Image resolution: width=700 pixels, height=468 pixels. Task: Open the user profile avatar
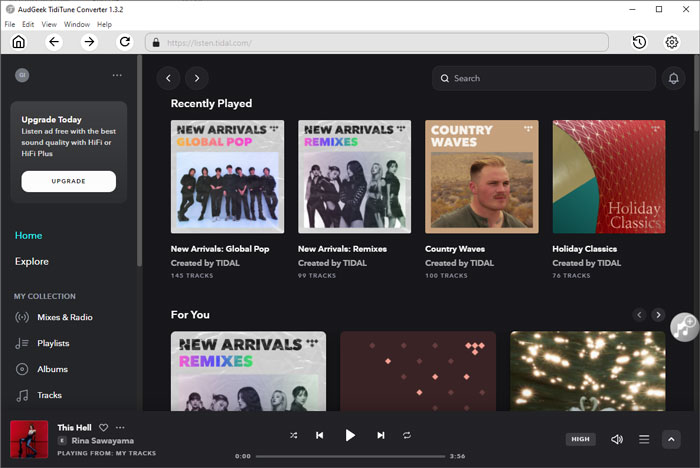click(x=22, y=75)
